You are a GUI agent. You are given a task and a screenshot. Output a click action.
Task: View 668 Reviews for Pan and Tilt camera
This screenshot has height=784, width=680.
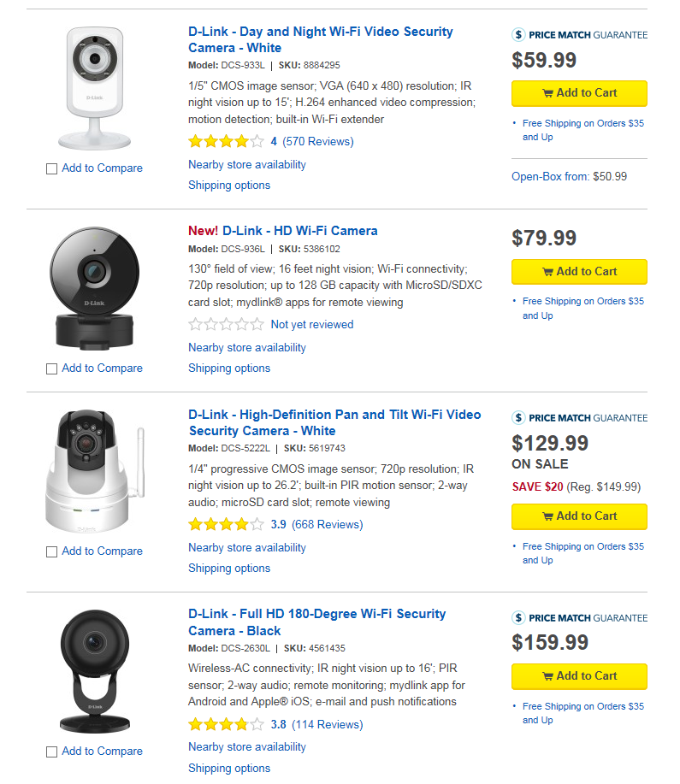[x=328, y=524]
